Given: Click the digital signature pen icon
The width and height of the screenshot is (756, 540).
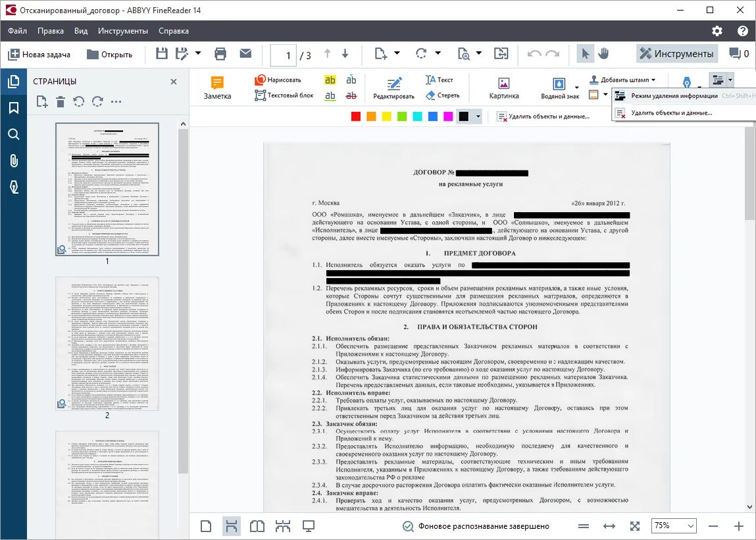Looking at the screenshot, I should 686,82.
